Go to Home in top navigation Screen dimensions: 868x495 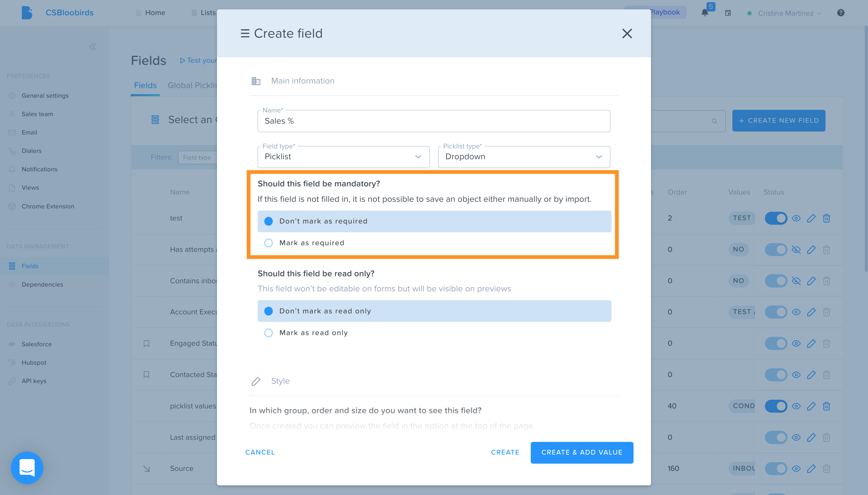pos(150,13)
